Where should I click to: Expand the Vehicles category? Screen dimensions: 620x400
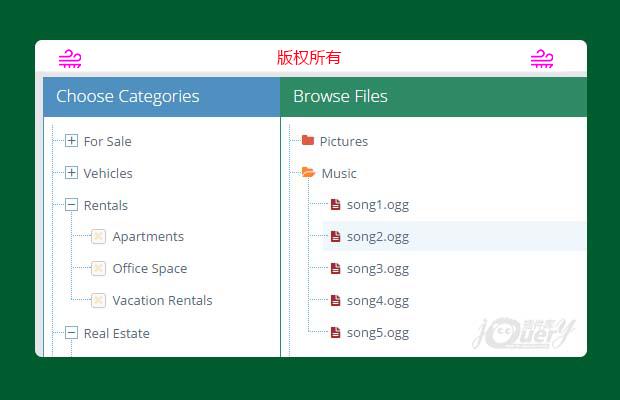coord(71,173)
